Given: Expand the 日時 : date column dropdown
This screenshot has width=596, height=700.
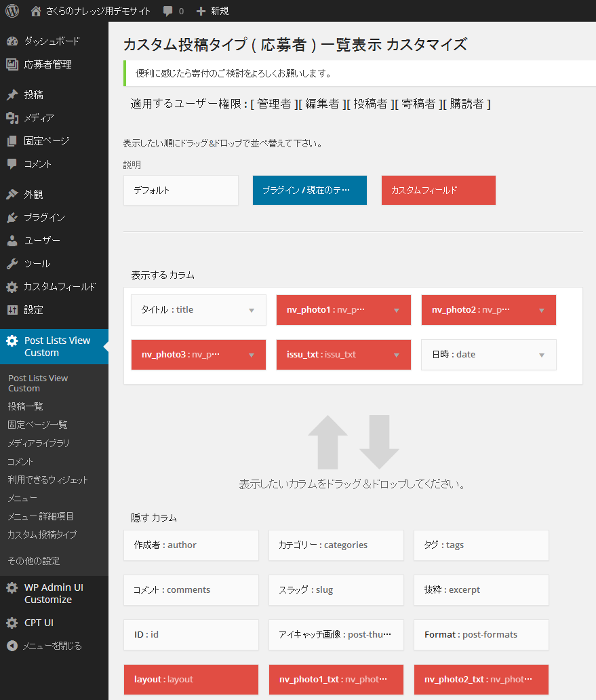Looking at the screenshot, I should 542,355.
